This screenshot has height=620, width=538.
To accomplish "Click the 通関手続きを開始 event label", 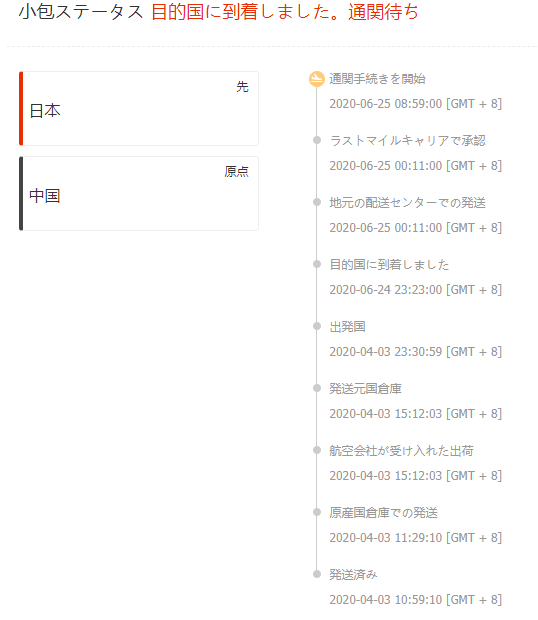I will 378,79.
